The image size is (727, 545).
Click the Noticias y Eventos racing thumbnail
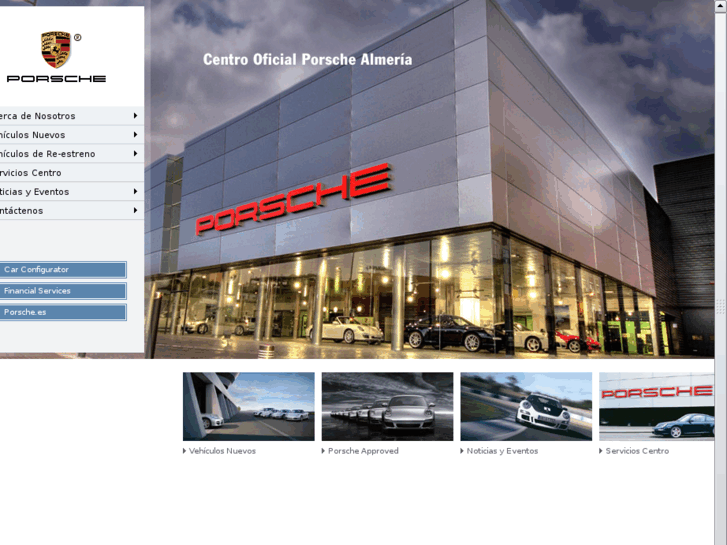click(526, 406)
